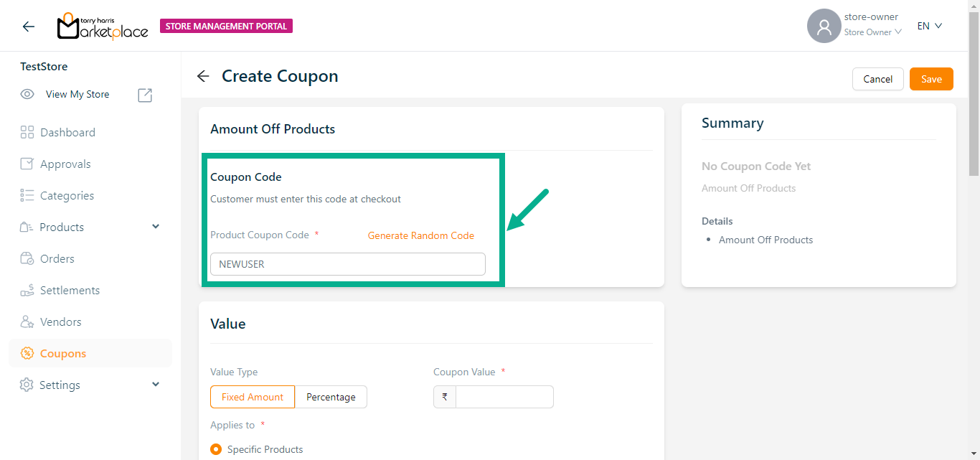The width and height of the screenshot is (980, 460).
Task: Choose Fixed Amount value type
Action: [x=253, y=397]
